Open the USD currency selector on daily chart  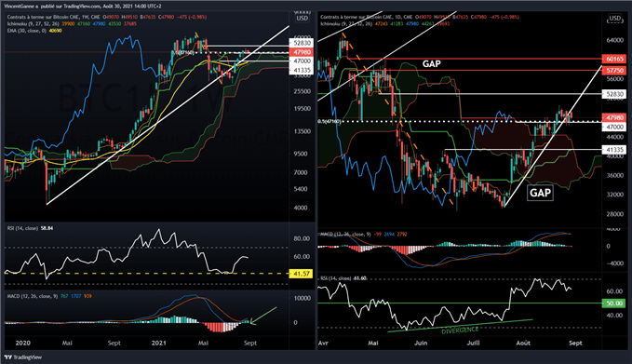click(x=614, y=18)
